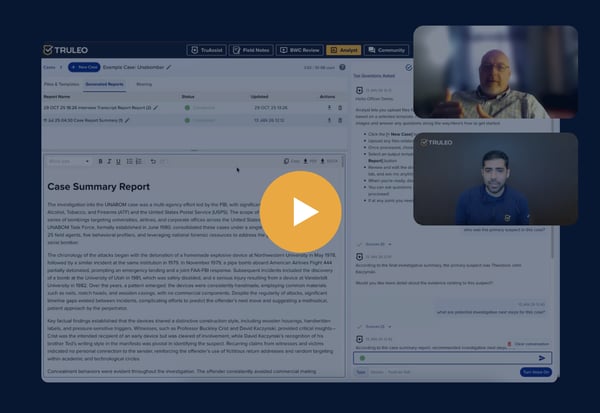Rename the Case Report Summary with its pencil icon

click(127, 121)
